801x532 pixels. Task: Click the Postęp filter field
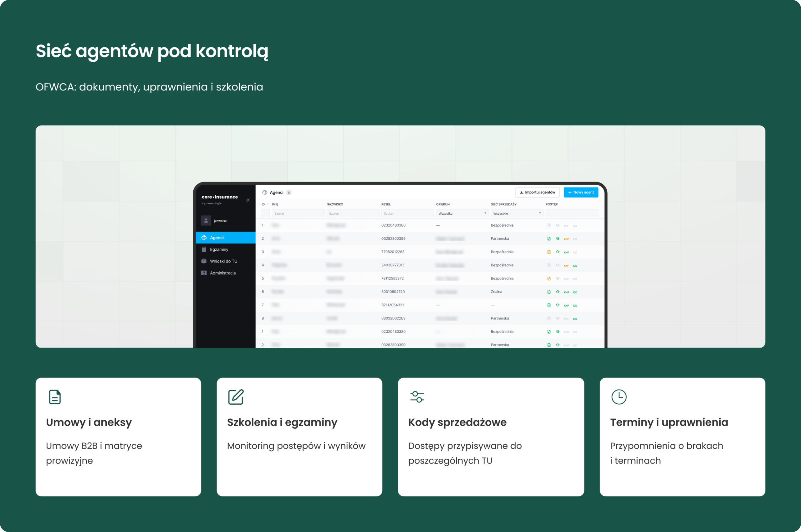(572, 213)
